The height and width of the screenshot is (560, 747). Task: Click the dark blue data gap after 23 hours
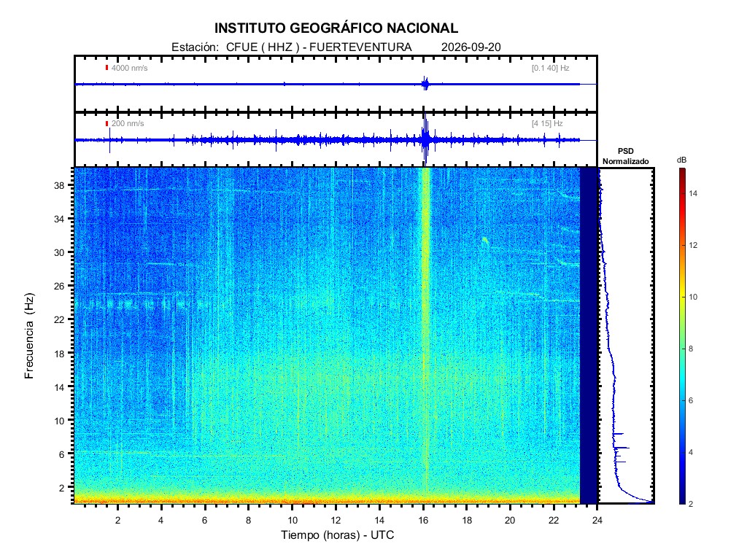(589, 335)
